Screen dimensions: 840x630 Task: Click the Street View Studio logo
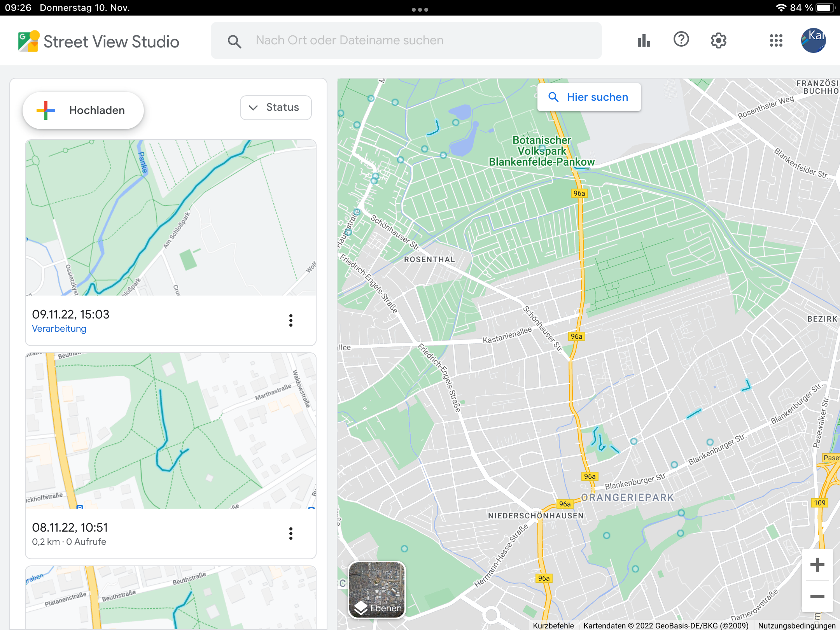(x=98, y=41)
